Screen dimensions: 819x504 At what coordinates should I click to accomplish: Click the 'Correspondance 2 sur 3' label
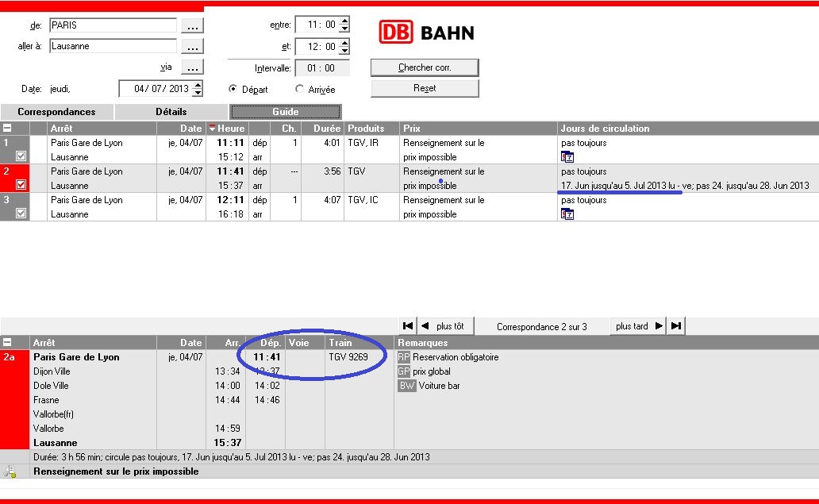click(542, 326)
